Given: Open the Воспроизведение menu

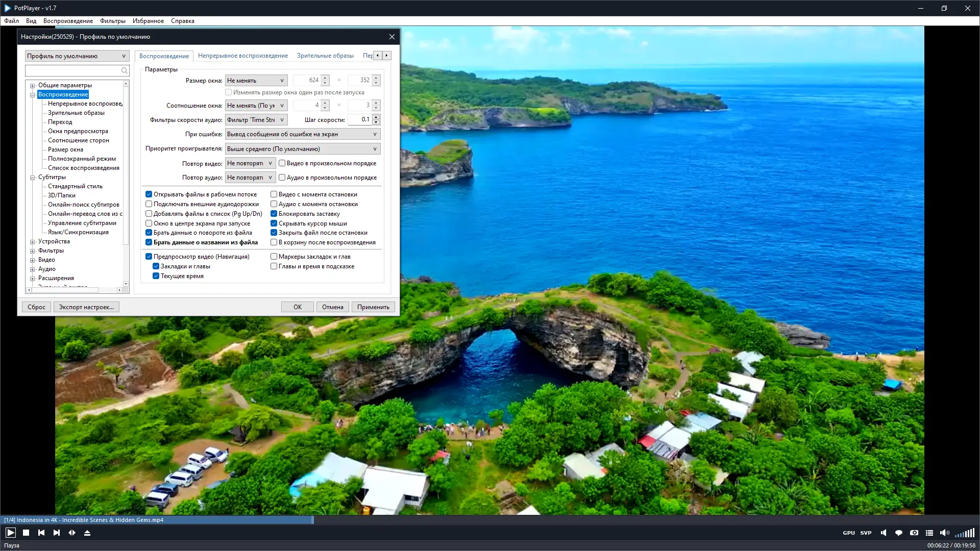Looking at the screenshot, I should (x=69, y=21).
